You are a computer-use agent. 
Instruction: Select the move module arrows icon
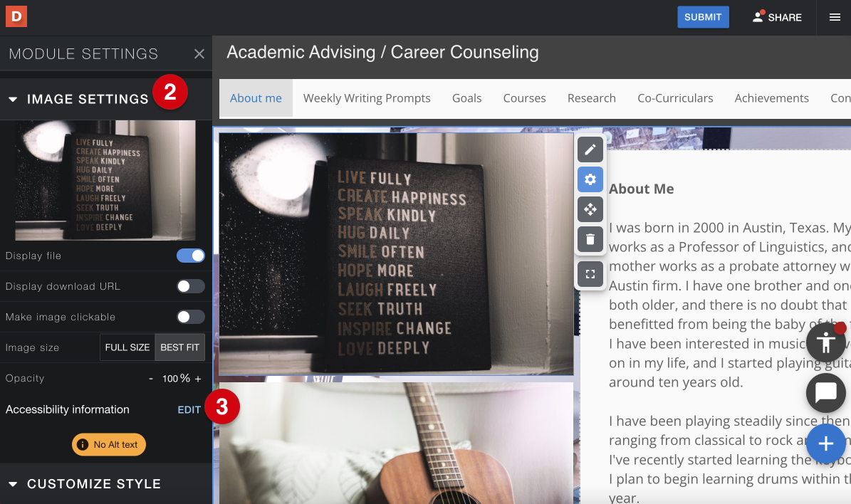point(590,209)
